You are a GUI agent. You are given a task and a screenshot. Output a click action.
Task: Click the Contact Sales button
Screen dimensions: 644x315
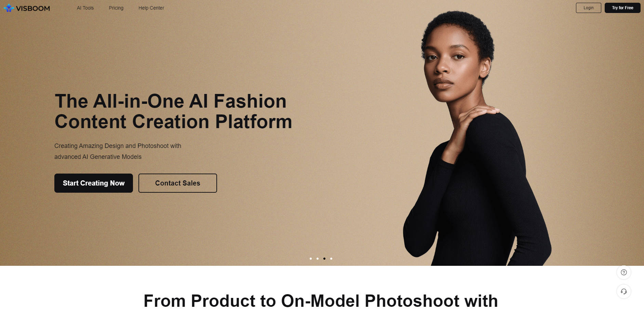coord(178,183)
